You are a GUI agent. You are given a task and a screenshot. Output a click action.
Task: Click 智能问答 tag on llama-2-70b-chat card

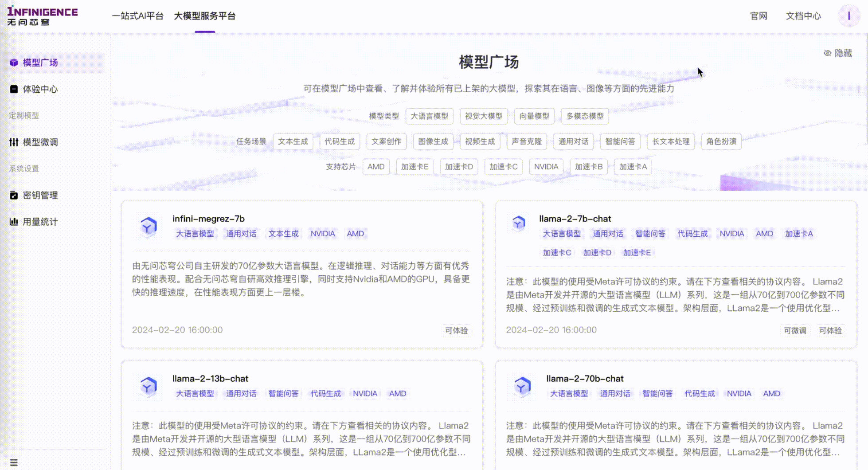657,393
